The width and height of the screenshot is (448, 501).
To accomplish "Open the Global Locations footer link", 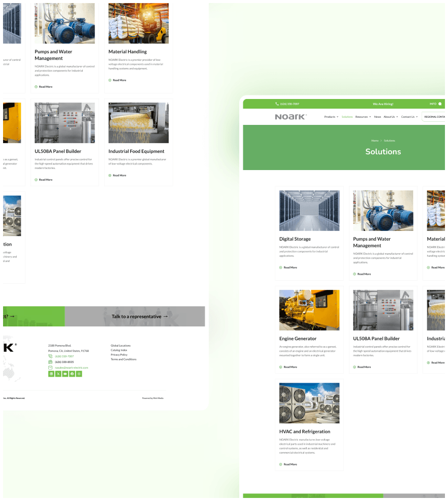I will pos(120,346).
